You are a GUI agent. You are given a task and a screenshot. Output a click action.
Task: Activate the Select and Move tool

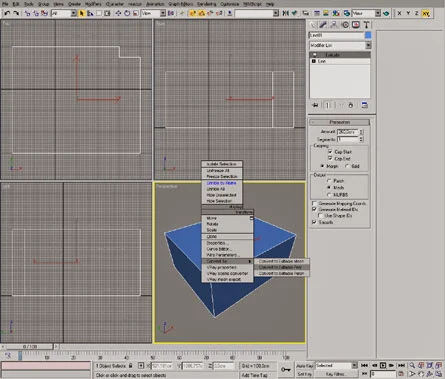[x=118, y=13]
